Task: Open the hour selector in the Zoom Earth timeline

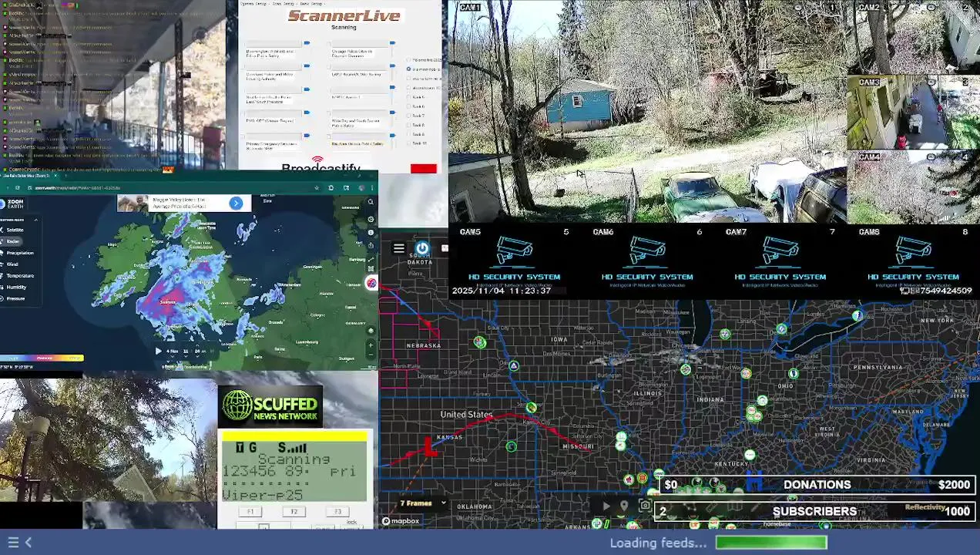Action: (186, 351)
